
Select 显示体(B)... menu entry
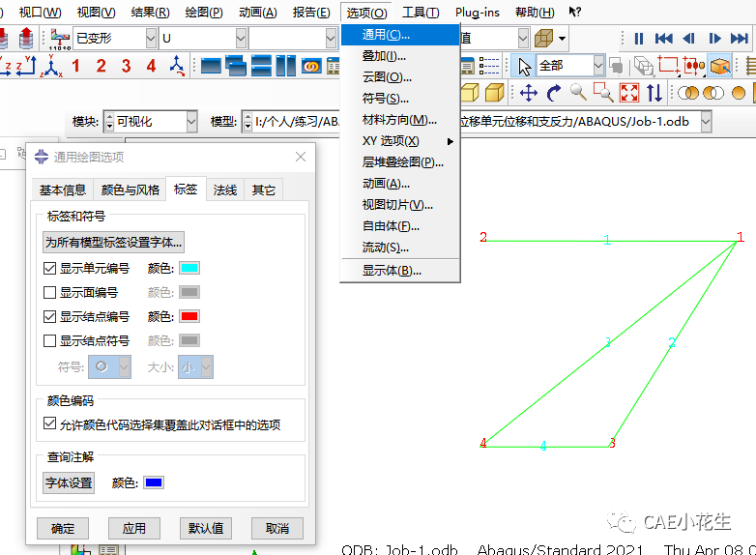click(399, 271)
